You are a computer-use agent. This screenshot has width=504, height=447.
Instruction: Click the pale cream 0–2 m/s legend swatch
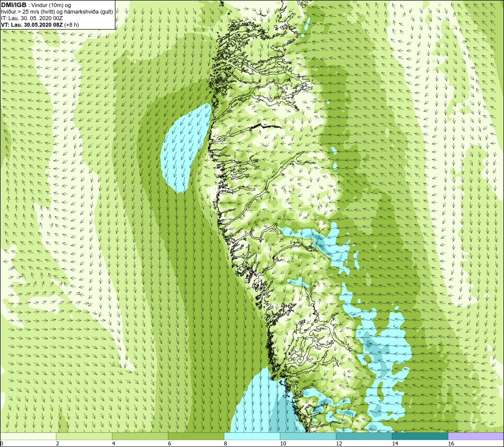click(x=28, y=436)
